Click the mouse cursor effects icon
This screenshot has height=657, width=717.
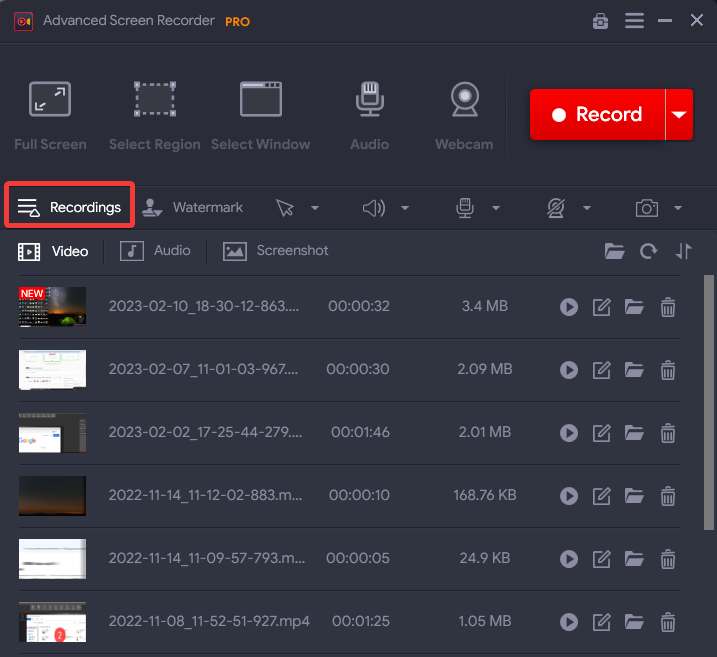point(285,208)
